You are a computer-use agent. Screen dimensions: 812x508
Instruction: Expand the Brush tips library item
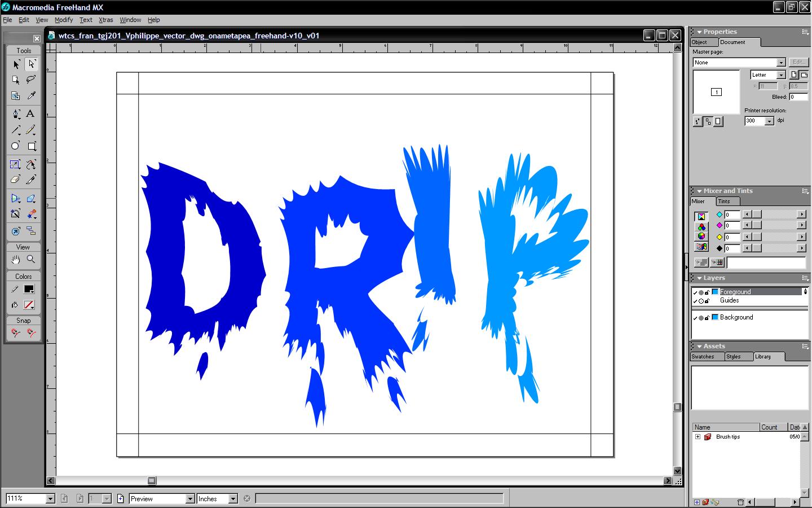(x=698, y=437)
